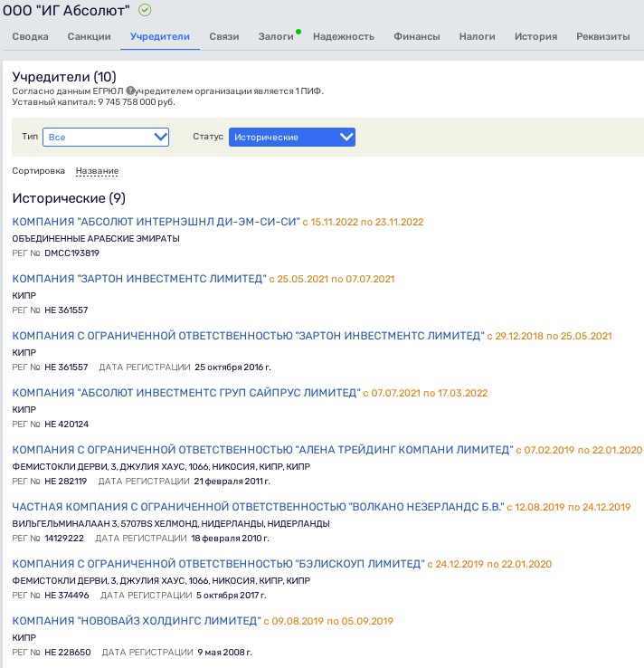This screenshot has height=668, width=644.
Task: Open the Статус dropdown showing Исторические
Action: 292,138
